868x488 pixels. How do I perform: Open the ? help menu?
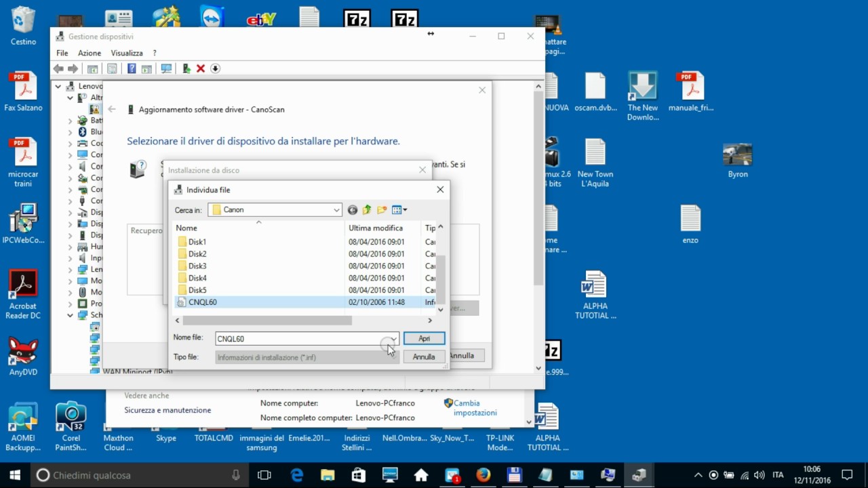155,53
